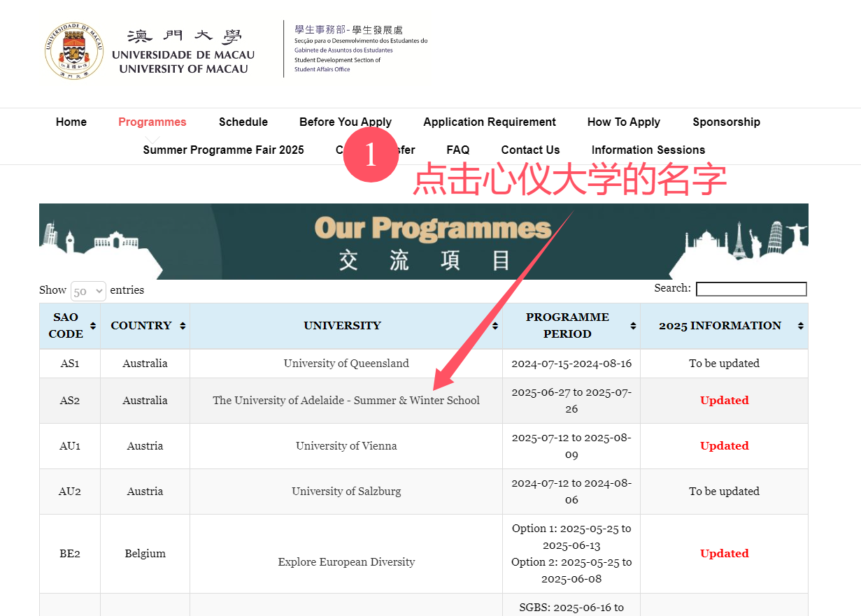Open the Sponsorship menu item
Viewport: 861px width, 616px height.
tap(726, 122)
